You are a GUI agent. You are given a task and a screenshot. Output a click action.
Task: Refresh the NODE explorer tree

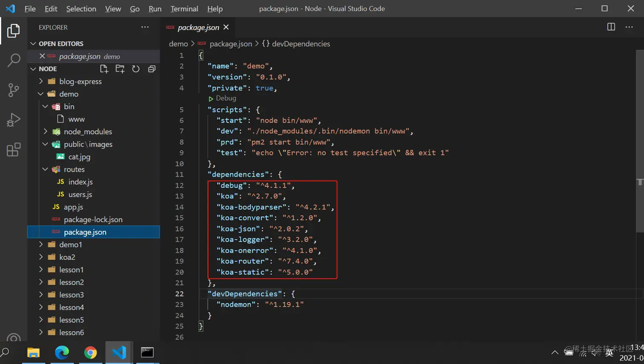136,69
